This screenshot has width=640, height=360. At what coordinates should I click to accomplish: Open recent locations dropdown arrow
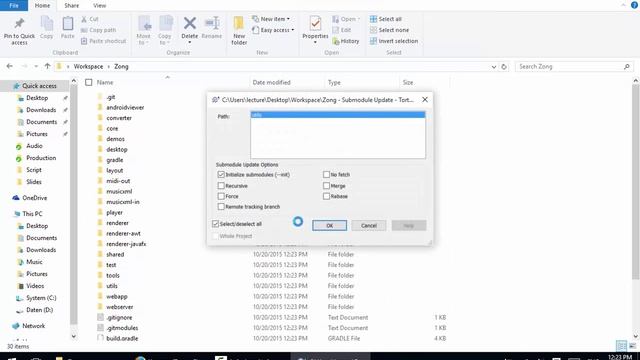click(36, 66)
